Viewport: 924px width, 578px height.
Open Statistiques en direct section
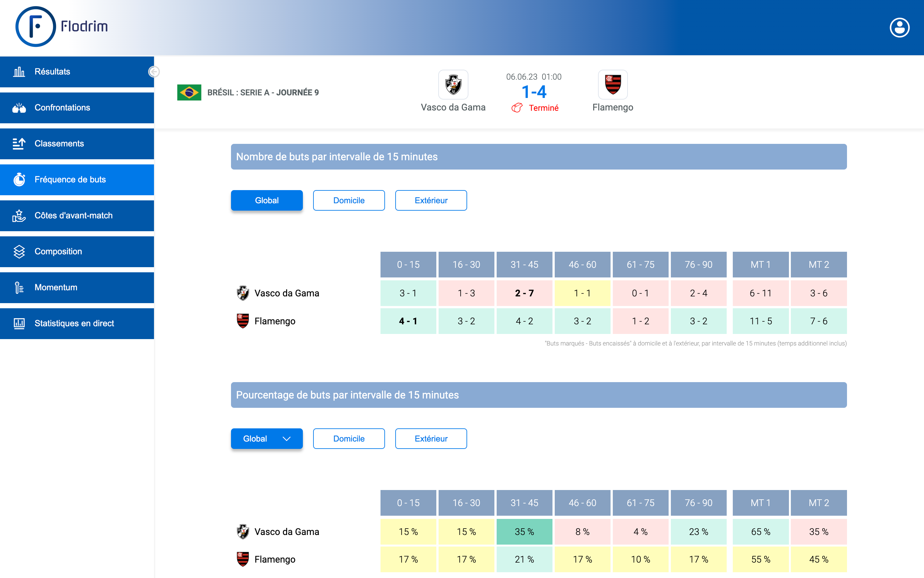point(77,323)
